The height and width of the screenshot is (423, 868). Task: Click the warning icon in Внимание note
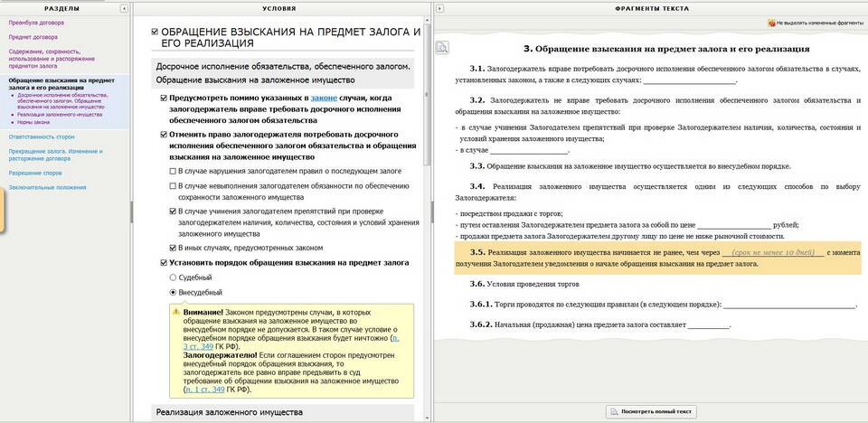pos(176,312)
